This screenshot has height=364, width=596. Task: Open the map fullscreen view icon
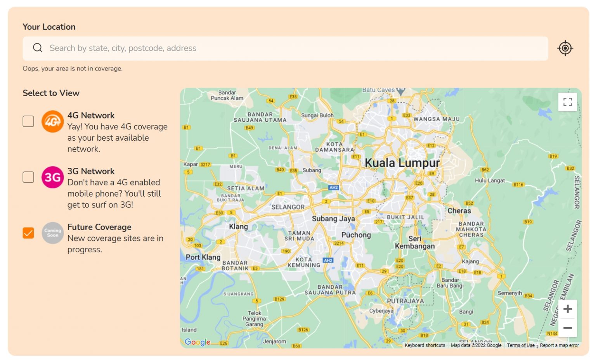(x=567, y=102)
